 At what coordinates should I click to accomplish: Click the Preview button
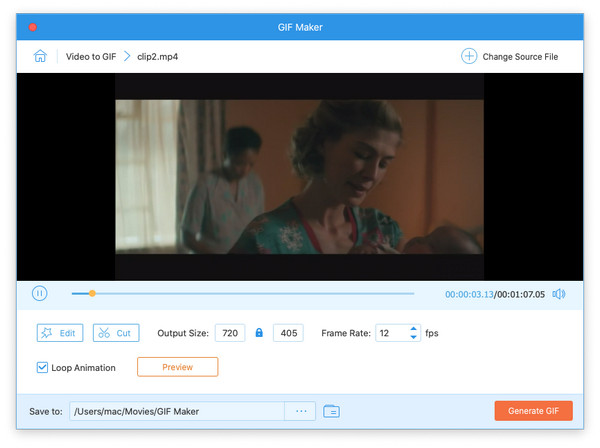point(178,367)
